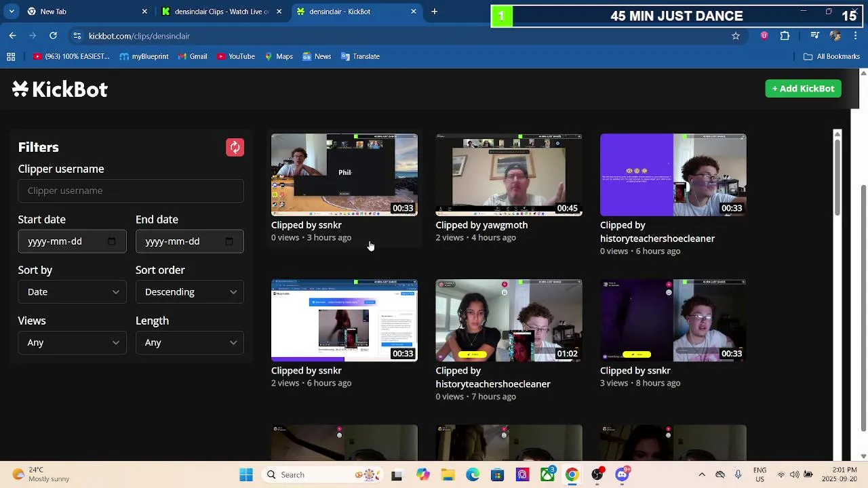This screenshot has width=868, height=488.
Task: Open File Explorer from the taskbar
Action: click(x=448, y=474)
